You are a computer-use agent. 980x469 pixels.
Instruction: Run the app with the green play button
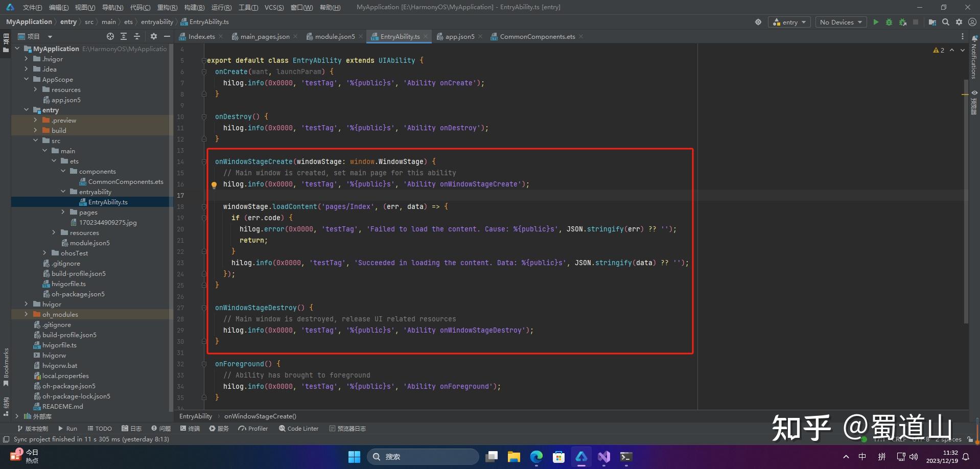click(876, 22)
